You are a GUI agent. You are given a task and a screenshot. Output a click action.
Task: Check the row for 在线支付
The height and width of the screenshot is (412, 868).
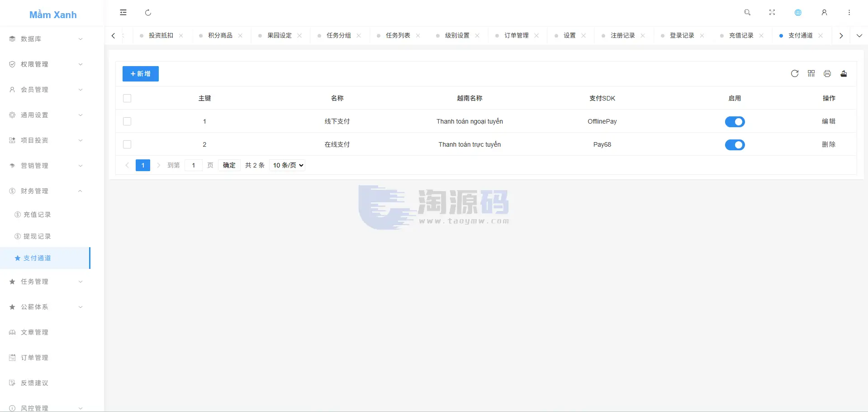point(127,144)
